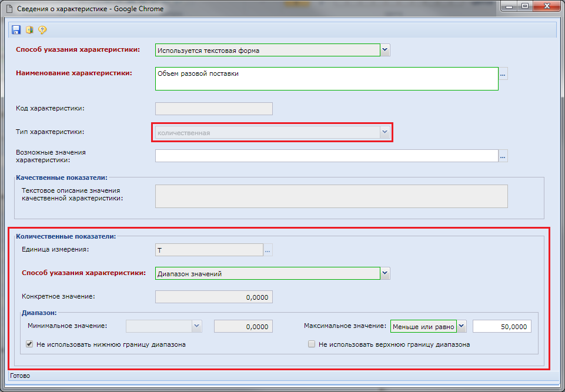Image resolution: width=565 pixels, height=392 pixels.
Task: Click the Конкретное значение field
Action: coord(213,297)
